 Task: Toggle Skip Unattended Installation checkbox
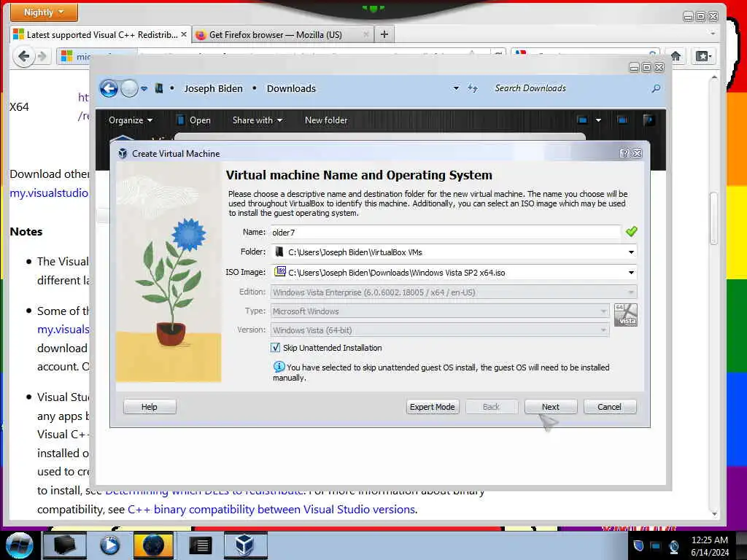tap(275, 348)
